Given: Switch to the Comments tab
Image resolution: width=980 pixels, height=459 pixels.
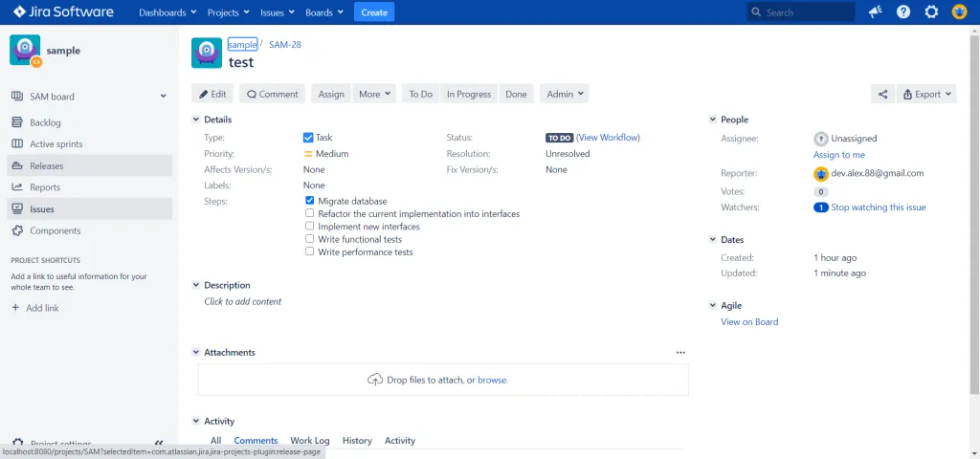Looking at the screenshot, I should [x=256, y=440].
